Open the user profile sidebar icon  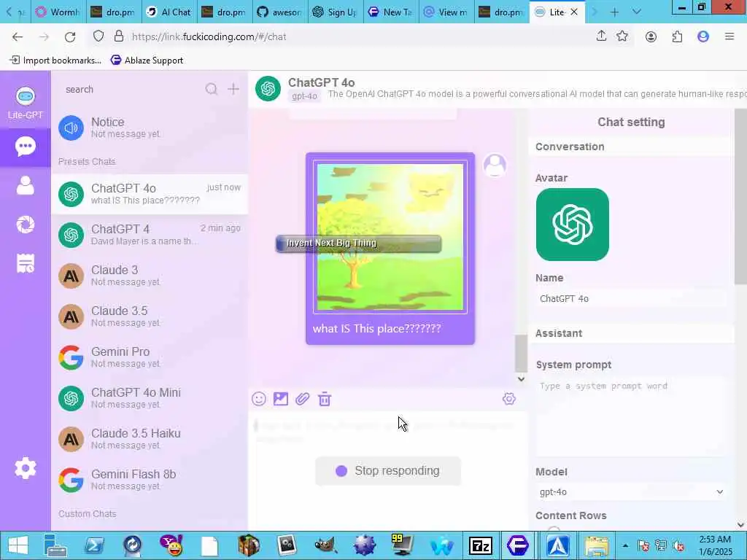26,185
